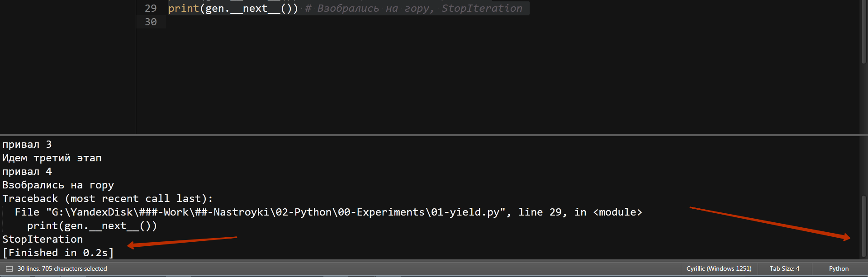Image resolution: width=868 pixels, height=277 pixels.
Task: Click the 'привал 3' output line
Action: [x=27, y=145]
